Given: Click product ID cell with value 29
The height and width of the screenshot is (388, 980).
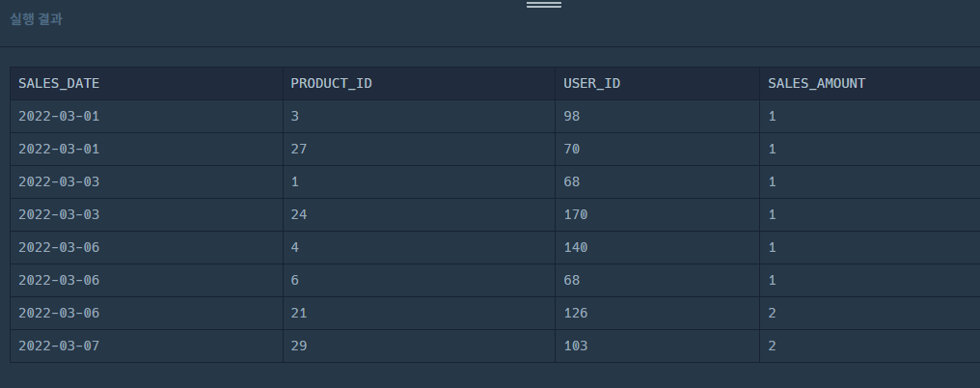Looking at the screenshot, I should [x=419, y=346].
